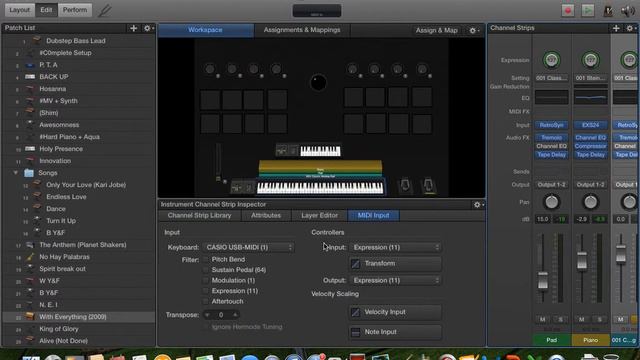Click the green play button
Viewport: 640px width, 360px height.
pyautogui.click(x=588, y=10)
